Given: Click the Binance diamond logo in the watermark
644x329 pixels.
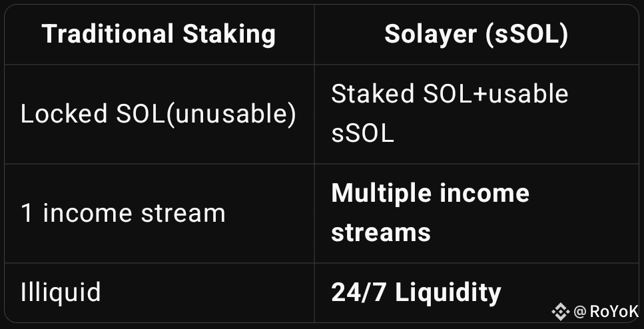Looking at the screenshot, I should [560, 312].
